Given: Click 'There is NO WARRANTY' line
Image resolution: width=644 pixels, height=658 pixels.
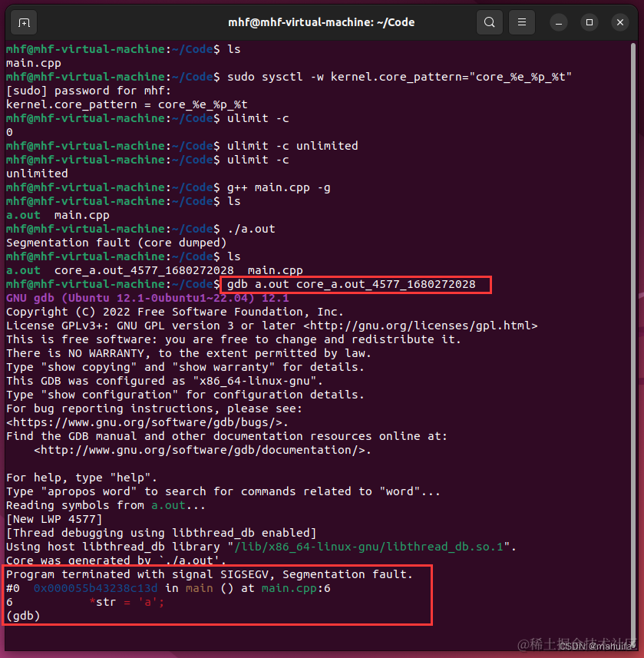Looking at the screenshot, I should tap(189, 353).
